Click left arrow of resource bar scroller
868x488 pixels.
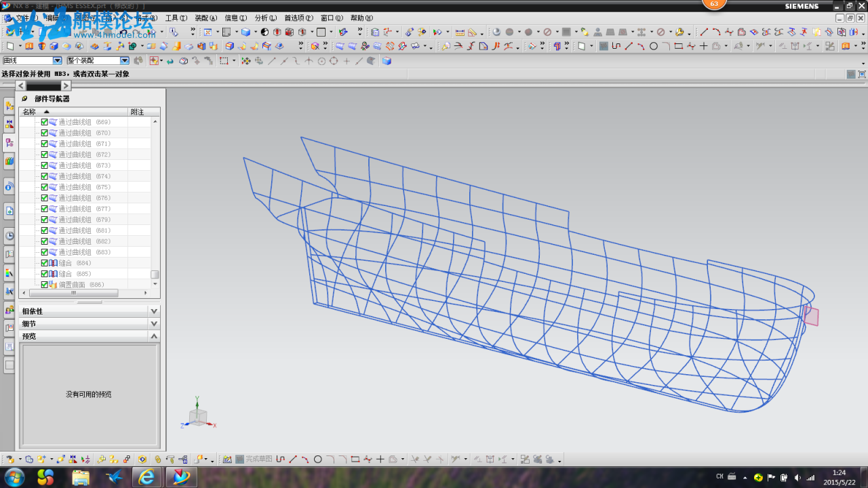click(x=20, y=85)
